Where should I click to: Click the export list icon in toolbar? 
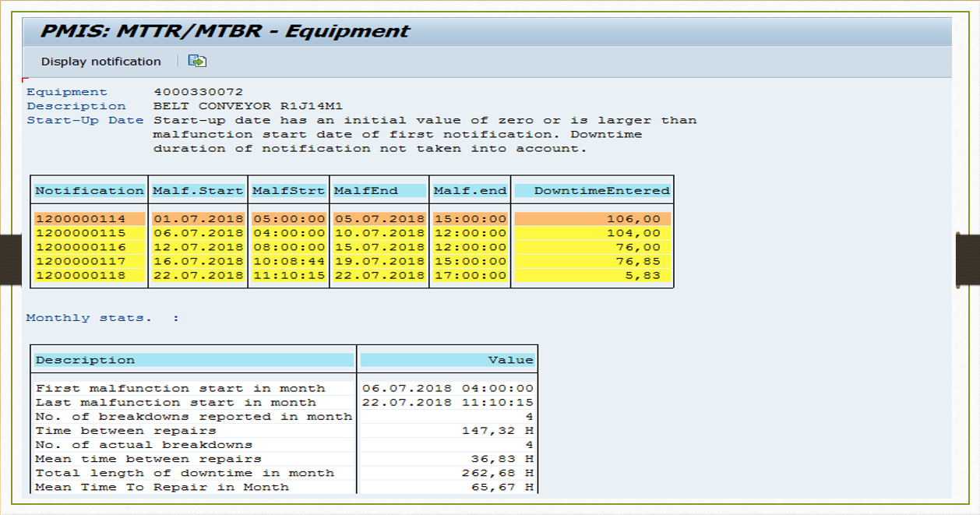point(197,61)
